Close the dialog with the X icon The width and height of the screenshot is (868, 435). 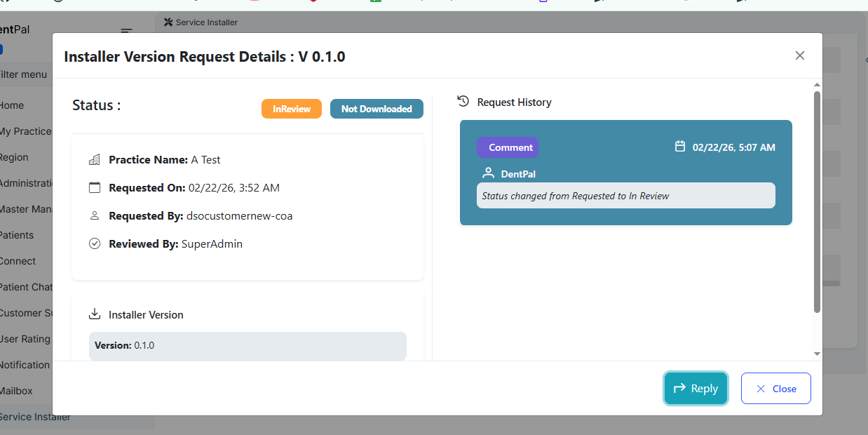(x=799, y=55)
